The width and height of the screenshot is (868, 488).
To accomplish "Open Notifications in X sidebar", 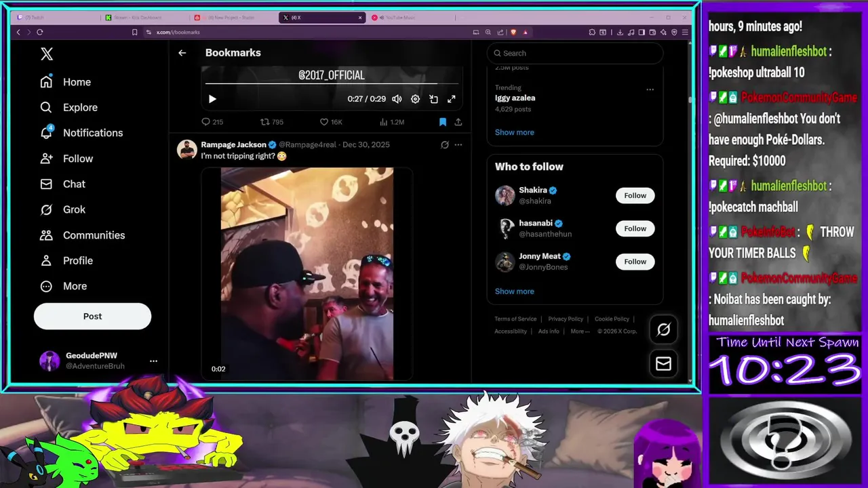I will (81, 133).
